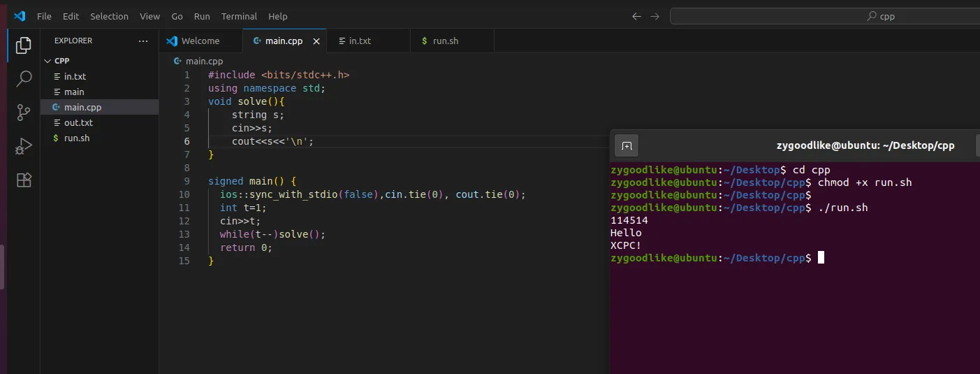Click 'cd cpp' command in terminal
The image size is (980, 374).
pyautogui.click(x=812, y=170)
